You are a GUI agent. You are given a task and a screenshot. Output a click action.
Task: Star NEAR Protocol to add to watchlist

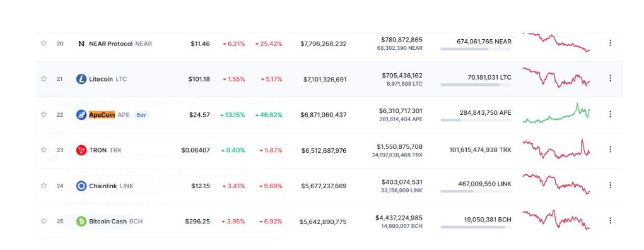pyautogui.click(x=44, y=43)
